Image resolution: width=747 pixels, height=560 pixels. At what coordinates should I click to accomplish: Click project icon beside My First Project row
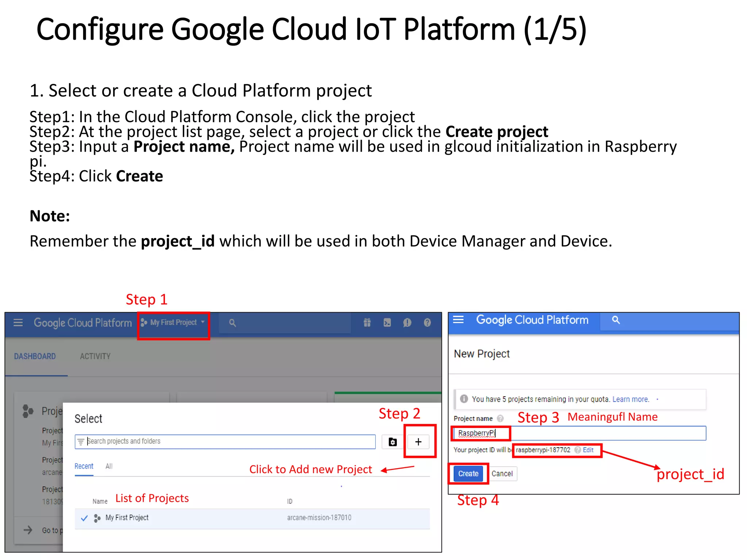click(x=97, y=518)
